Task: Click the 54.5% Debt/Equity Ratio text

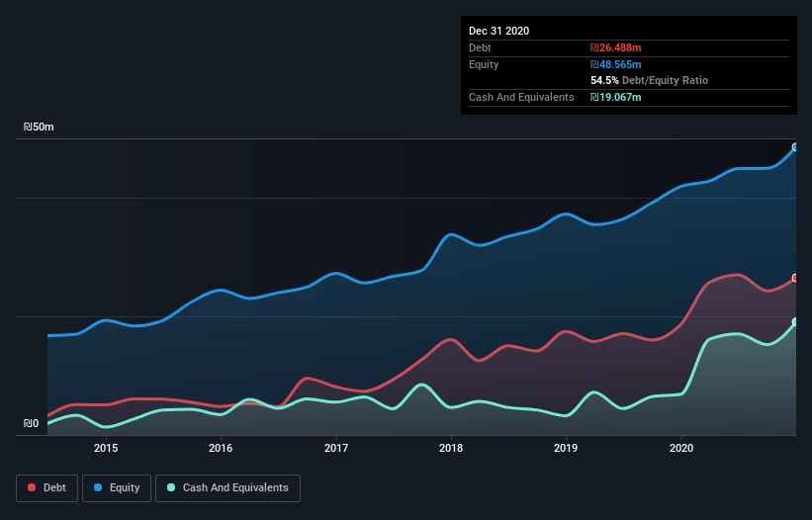Action: pos(650,81)
